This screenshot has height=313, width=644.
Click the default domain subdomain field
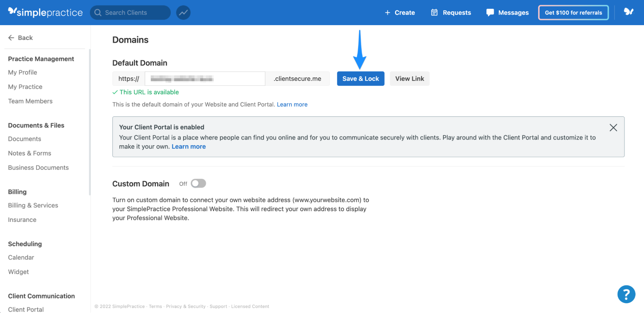tap(205, 79)
